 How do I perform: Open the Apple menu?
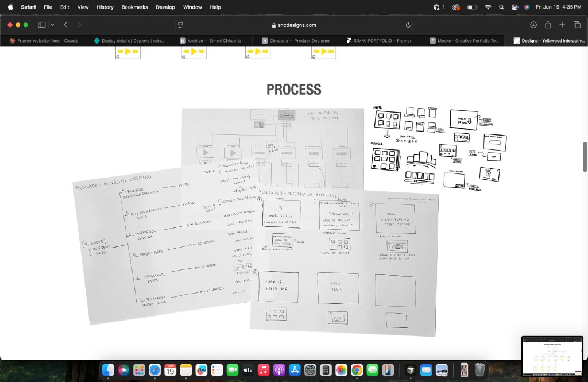coord(10,7)
